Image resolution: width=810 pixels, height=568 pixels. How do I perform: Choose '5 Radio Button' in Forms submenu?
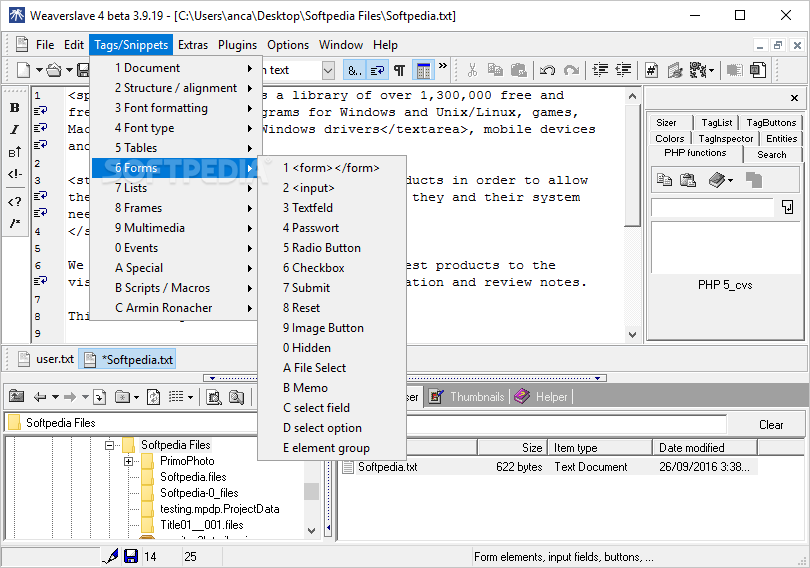click(x=332, y=248)
